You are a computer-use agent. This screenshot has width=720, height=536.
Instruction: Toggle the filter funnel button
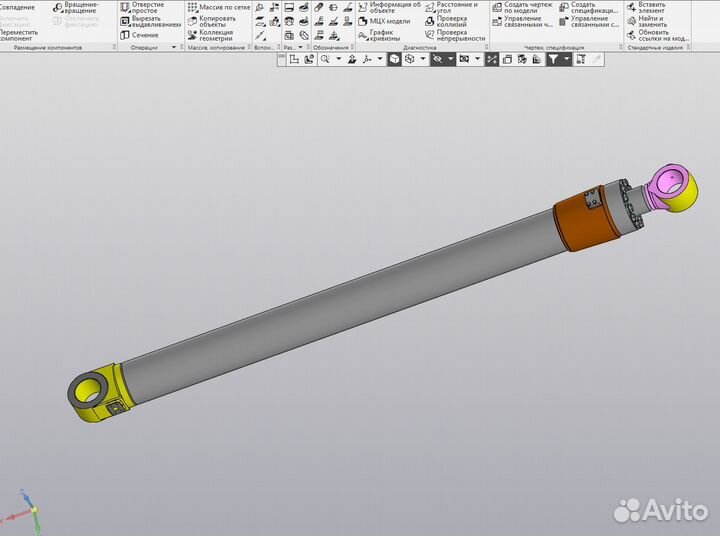(553, 60)
